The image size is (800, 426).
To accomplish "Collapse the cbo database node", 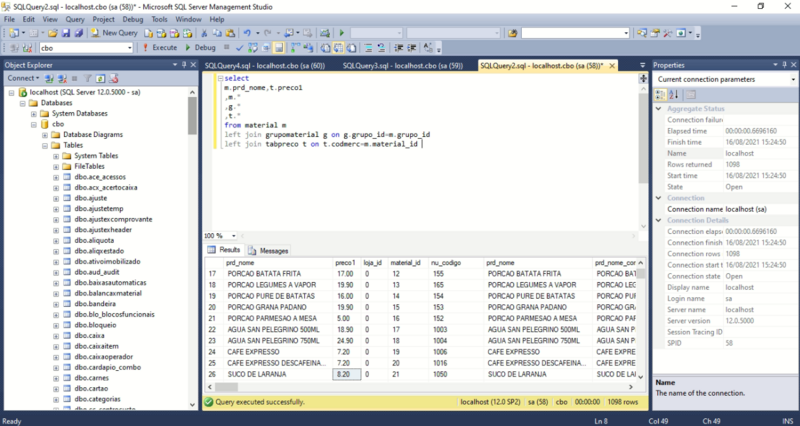I will pyautogui.click(x=34, y=124).
